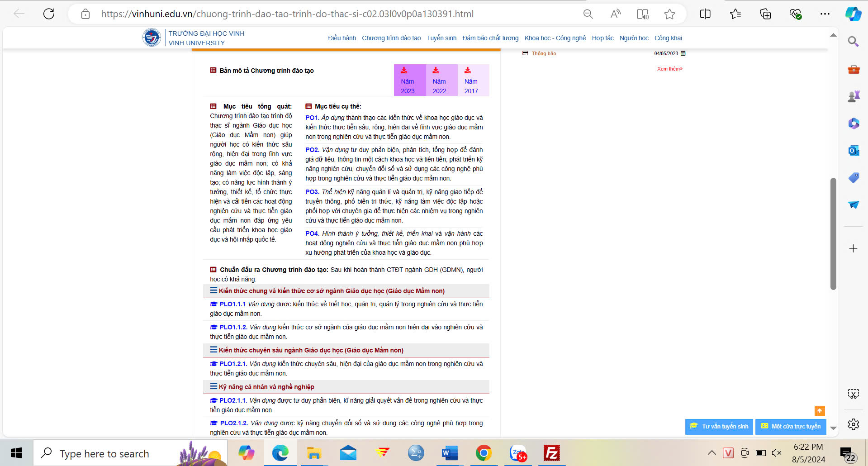Download the Năm 2017 program description
The image size is (868, 466).
coord(473,80)
